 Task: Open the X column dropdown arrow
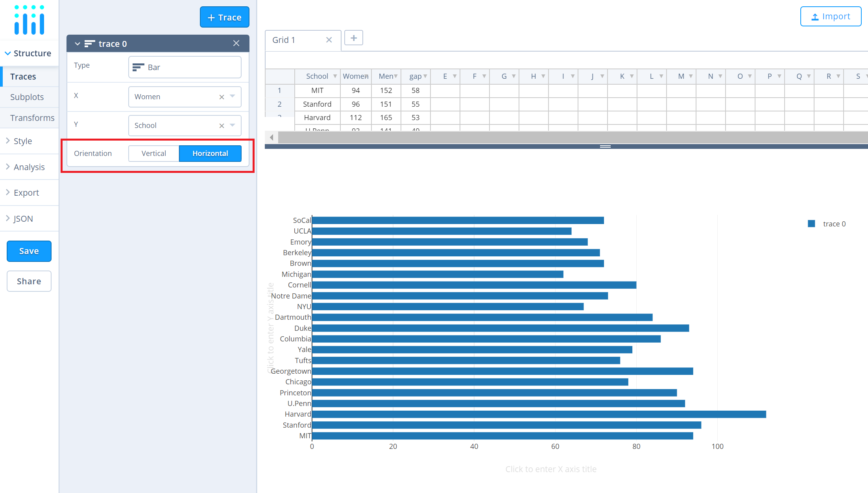[x=233, y=96]
